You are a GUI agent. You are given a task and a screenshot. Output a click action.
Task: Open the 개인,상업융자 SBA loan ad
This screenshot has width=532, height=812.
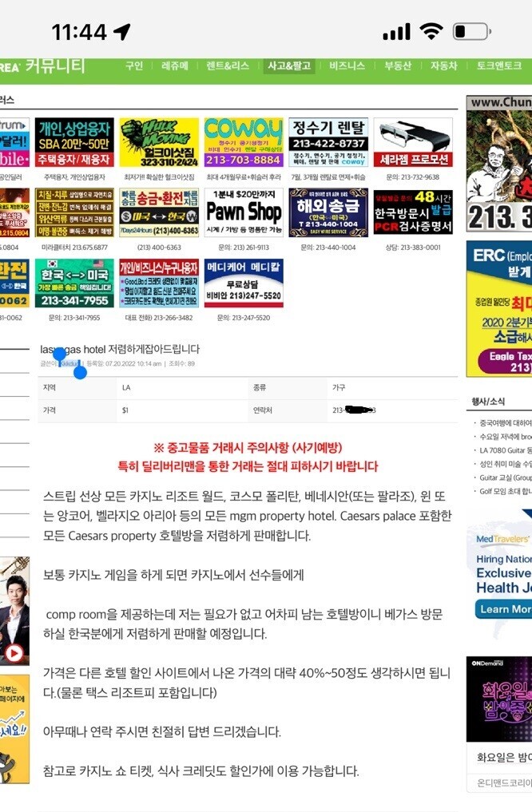pos(74,142)
